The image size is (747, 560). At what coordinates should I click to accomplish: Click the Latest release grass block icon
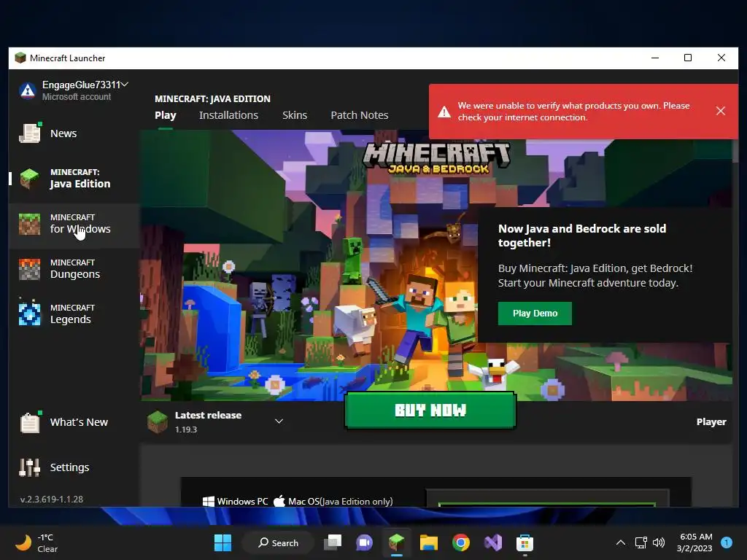pos(158,421)
